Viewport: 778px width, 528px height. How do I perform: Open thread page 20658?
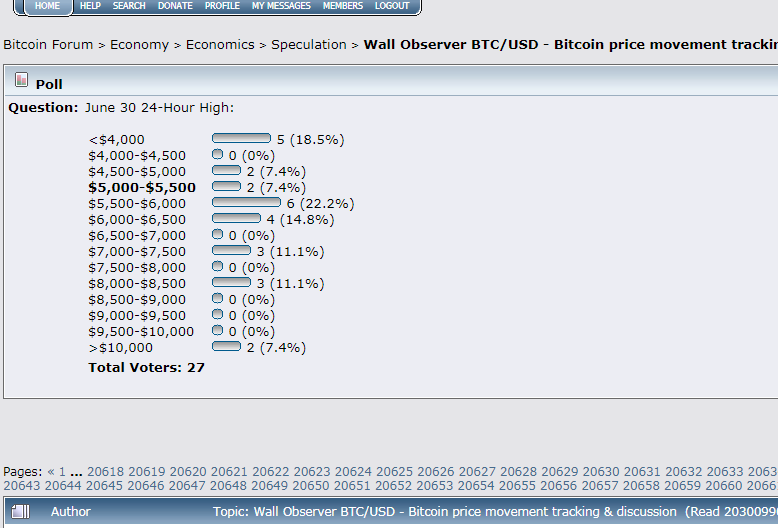641,485
